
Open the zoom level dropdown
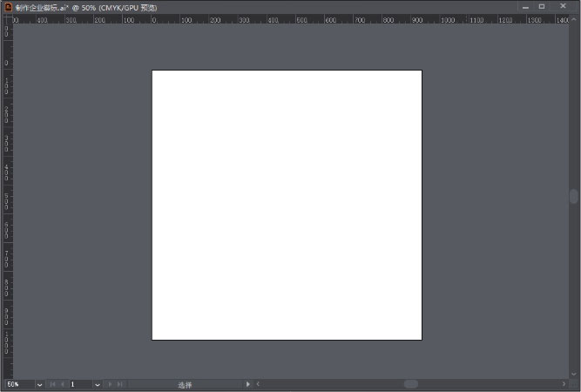coord(40,384)
